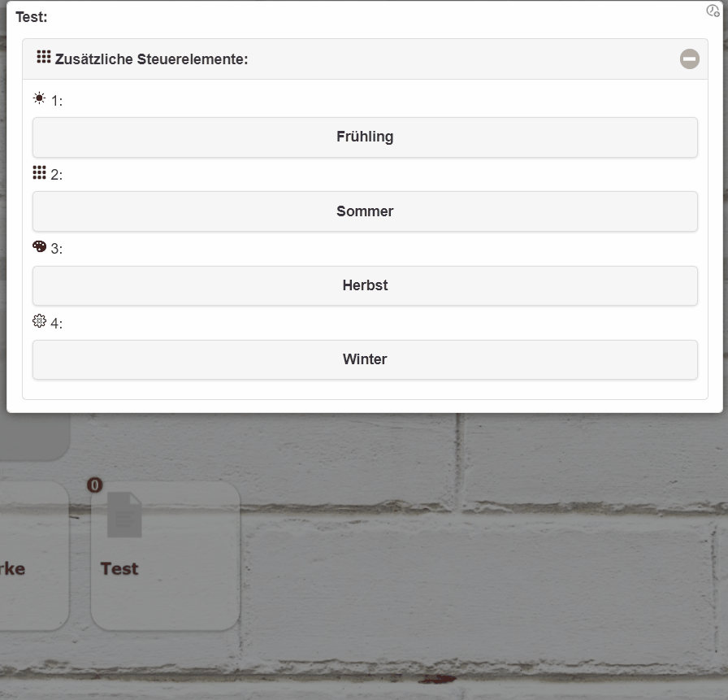Image resolution: width=728 pixels, height=700 pixels.
Task: Click the '3:' label above Herbst
Action: coord(57,249)
